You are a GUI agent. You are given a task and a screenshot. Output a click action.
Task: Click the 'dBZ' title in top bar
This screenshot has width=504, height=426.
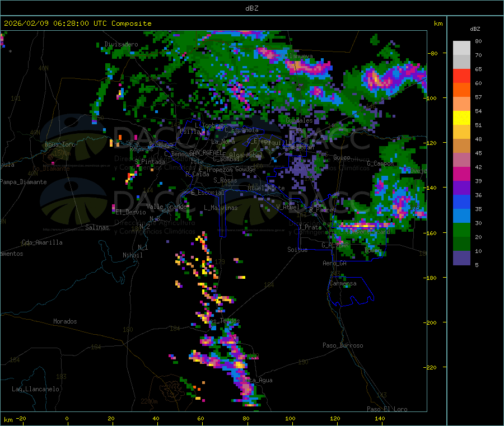point(251,8)
